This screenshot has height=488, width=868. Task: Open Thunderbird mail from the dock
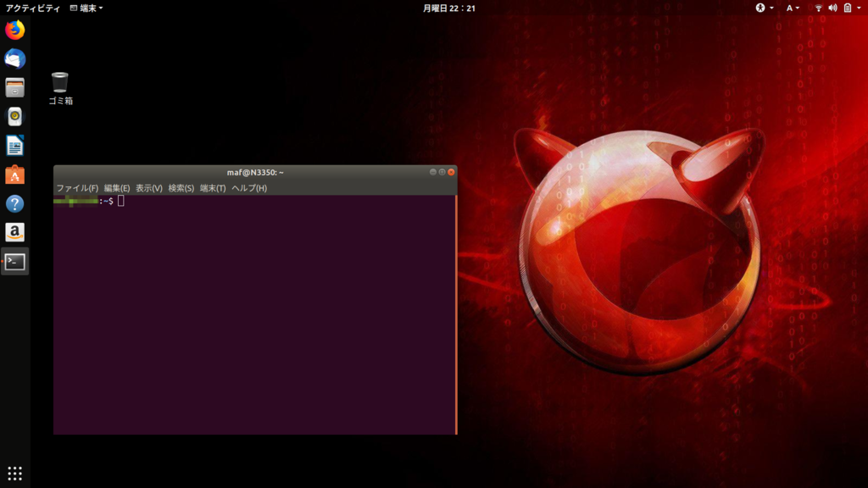click(15, 58)
